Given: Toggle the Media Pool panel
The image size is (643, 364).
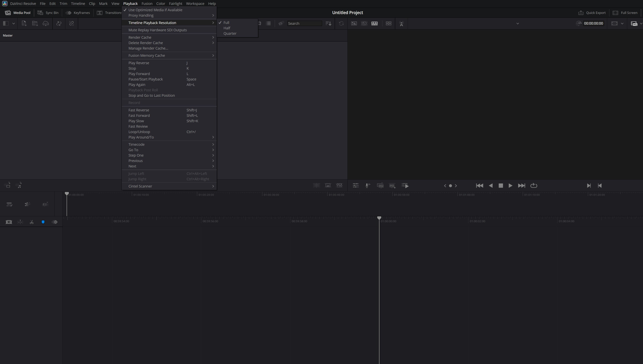Looking at the screenshot, I should pos(18,13).
